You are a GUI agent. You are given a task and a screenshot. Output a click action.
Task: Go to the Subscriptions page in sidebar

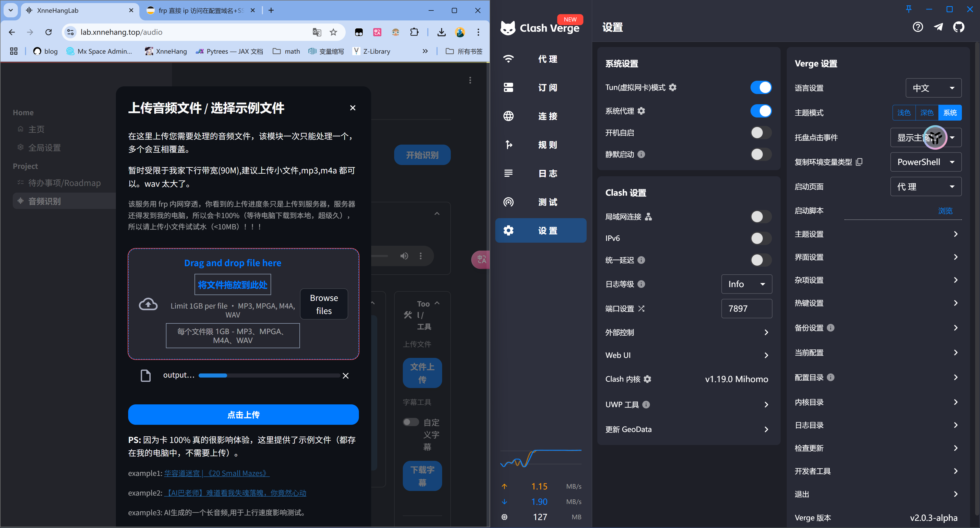point(541,88)
